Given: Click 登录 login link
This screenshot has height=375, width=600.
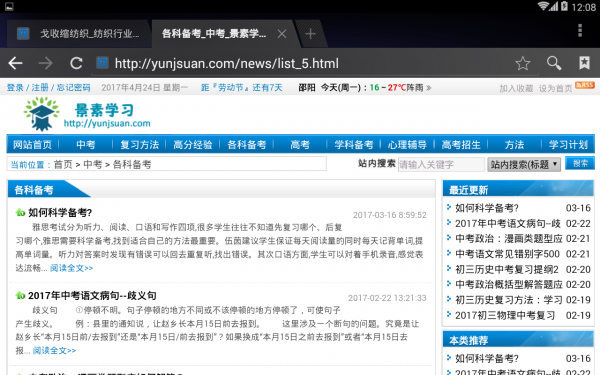Looking at the screenshot, I should click(15, 88).
